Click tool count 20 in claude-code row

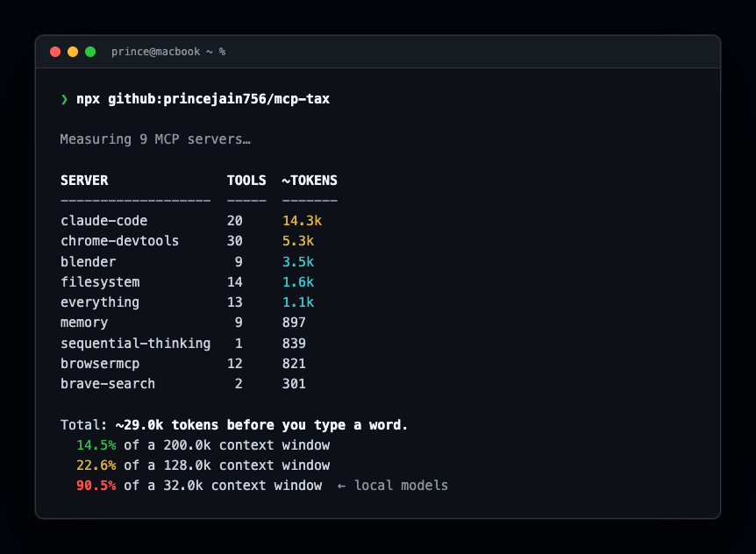click(235, 221)
